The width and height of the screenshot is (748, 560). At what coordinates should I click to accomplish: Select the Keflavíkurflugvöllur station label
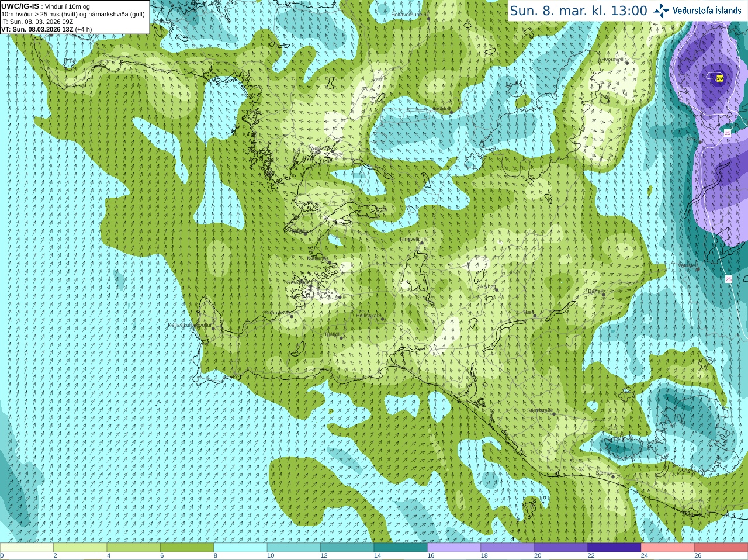[x=190, y=325]
